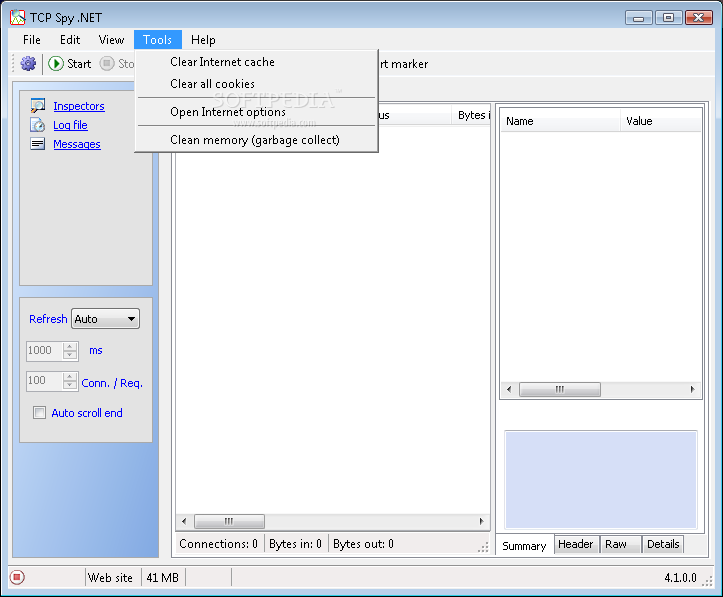Toggle the Auto scroll end checkbox
This screenshot has width=723, height=597.
pos(39,413)
